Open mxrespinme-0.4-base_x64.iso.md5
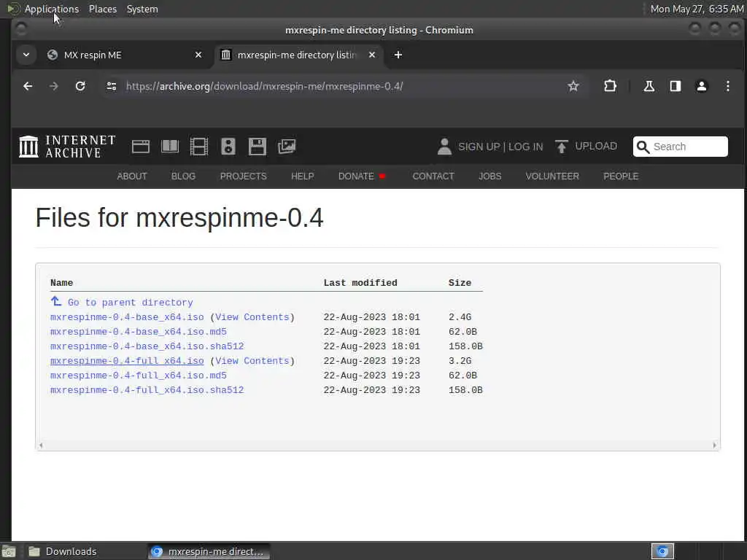The height and width of the screenshot is (560, 747). 138,332
